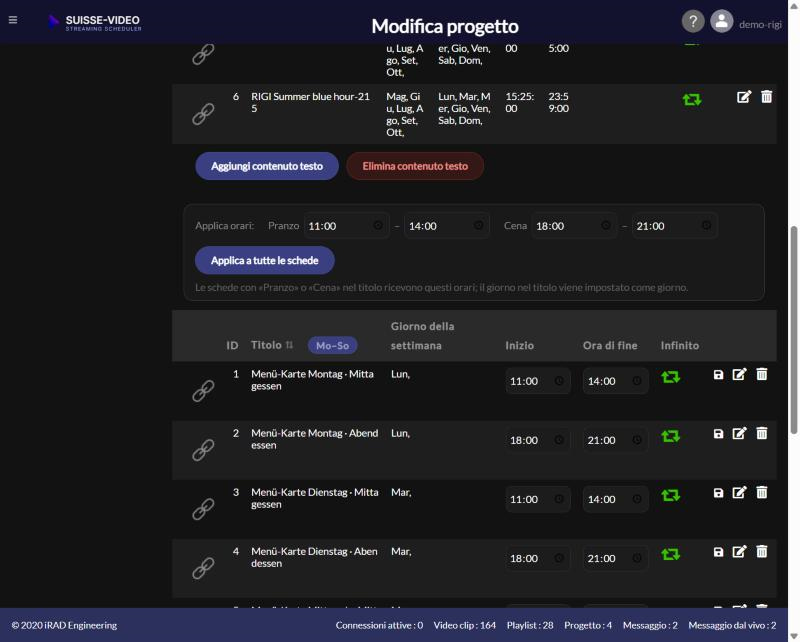Image resolution: width=800 pixels, height=642 pixels.
Task: Click Applica a tutte le schede button
Action: pos(264,260)
